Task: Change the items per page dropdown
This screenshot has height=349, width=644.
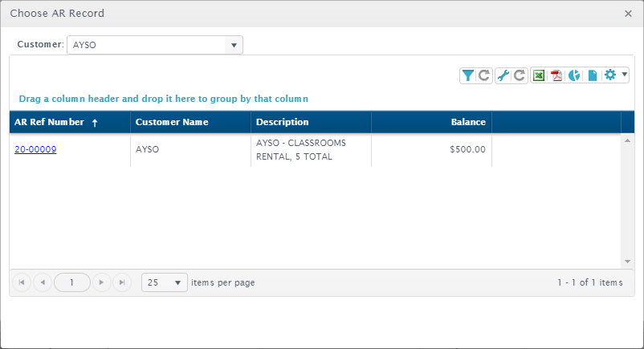Action: (x=165, y=282)
